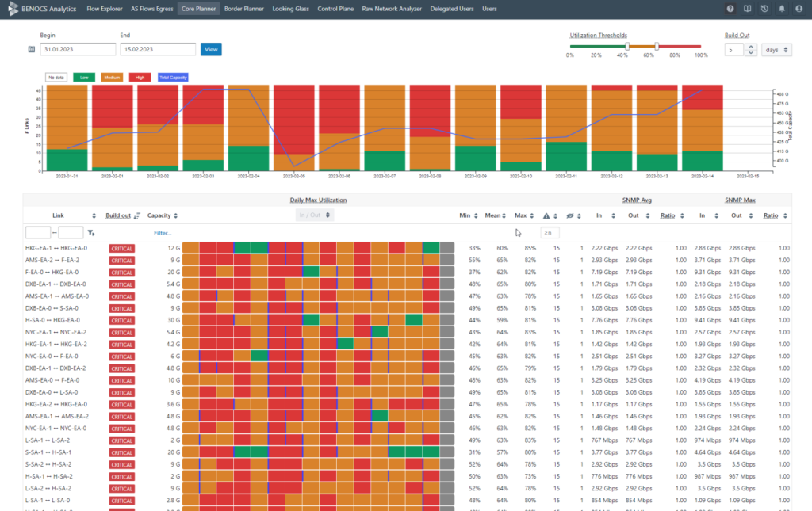Switch to the Border Planner tab

click(x=244, y=9)
